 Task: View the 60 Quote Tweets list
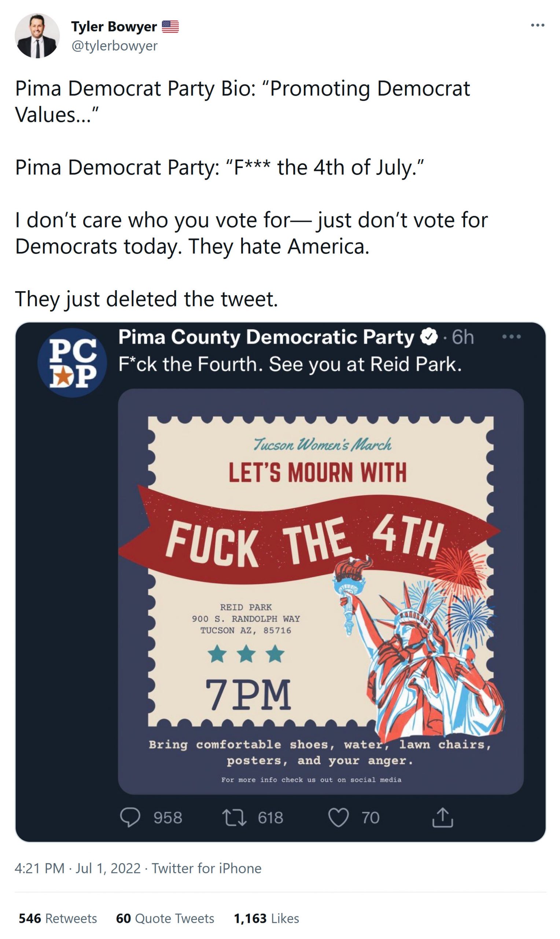pos(165,918)
